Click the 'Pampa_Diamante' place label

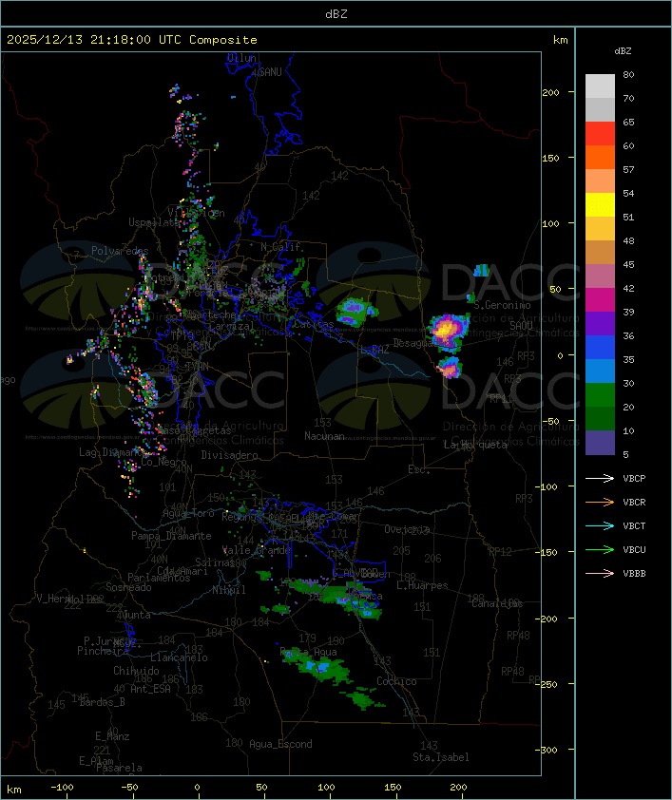[171, 536]
